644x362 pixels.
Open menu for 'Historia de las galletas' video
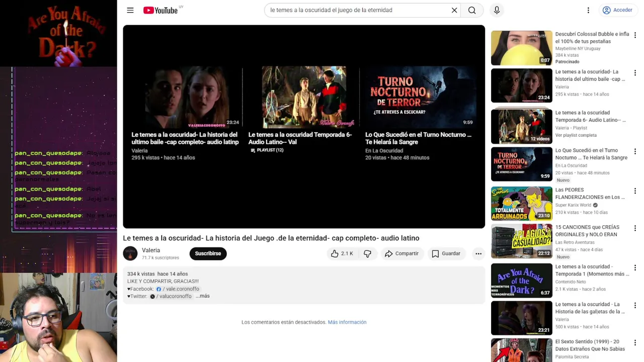(x=635, y=306)
